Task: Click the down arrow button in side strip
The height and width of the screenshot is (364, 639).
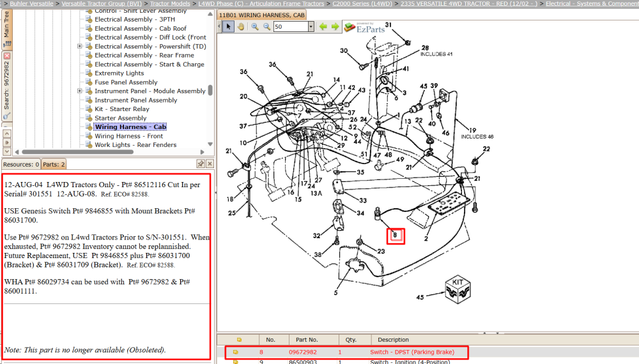Action: [7, 151]
